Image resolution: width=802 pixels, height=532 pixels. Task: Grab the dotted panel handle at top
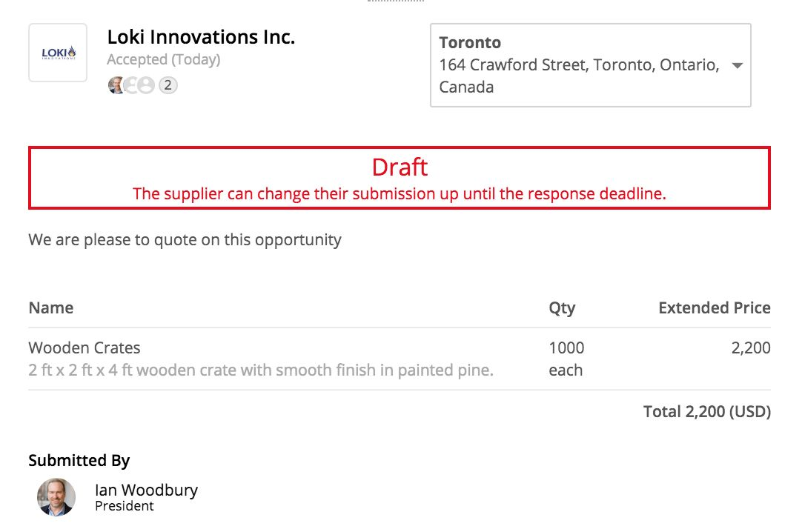coord(395,1)
